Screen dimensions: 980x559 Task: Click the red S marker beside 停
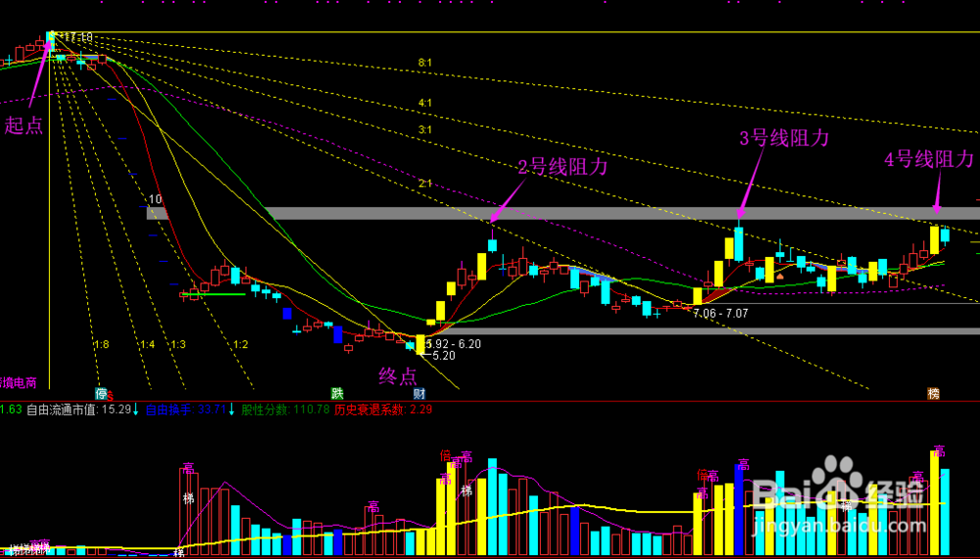tap(111, 396)
